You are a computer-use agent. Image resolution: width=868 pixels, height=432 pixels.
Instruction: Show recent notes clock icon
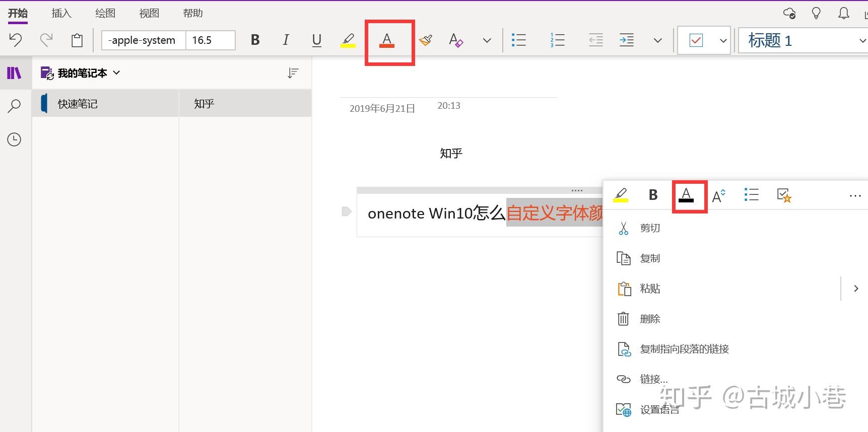(14, 139)
